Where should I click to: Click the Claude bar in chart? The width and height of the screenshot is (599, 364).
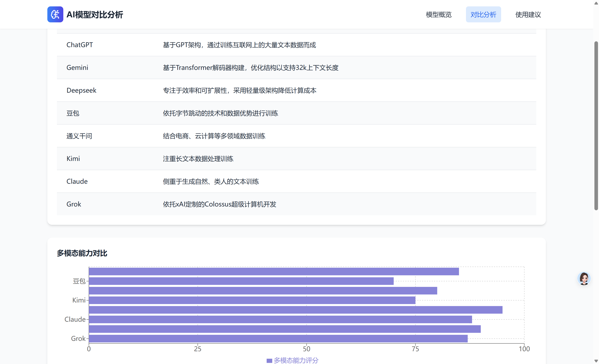click(280, 319)
